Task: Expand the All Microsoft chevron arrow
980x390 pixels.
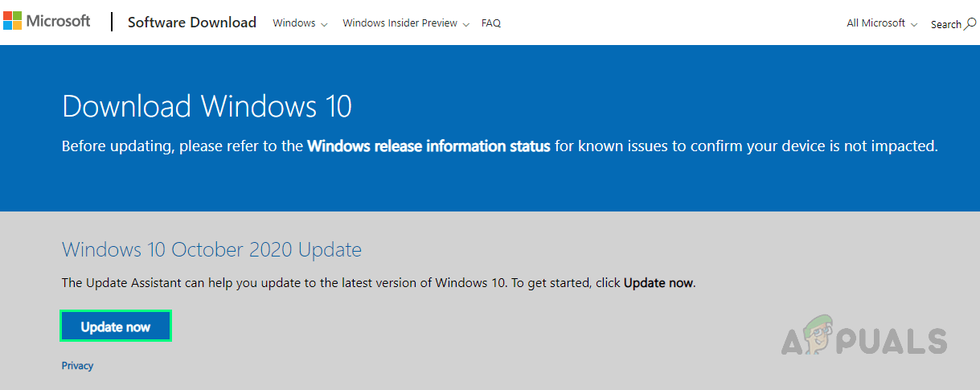Action: (913, 25)
